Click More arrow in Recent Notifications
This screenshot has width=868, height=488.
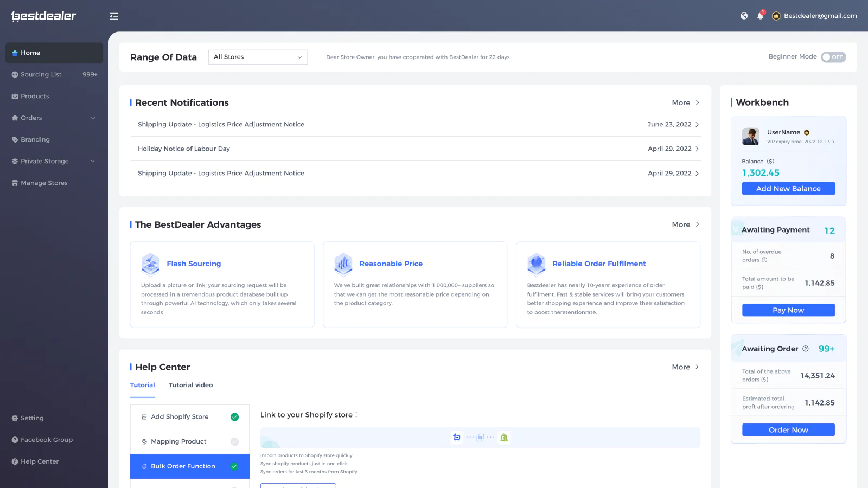tap(697, 102)
